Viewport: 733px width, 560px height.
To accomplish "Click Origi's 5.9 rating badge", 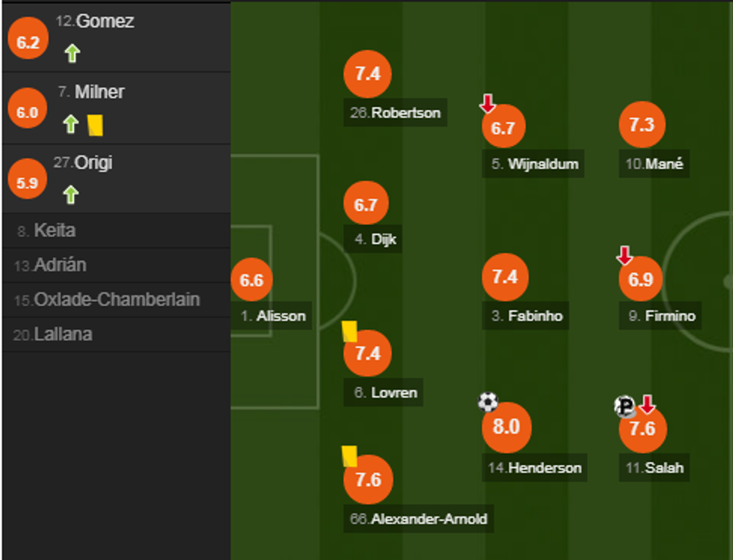I will pos(27,182).
